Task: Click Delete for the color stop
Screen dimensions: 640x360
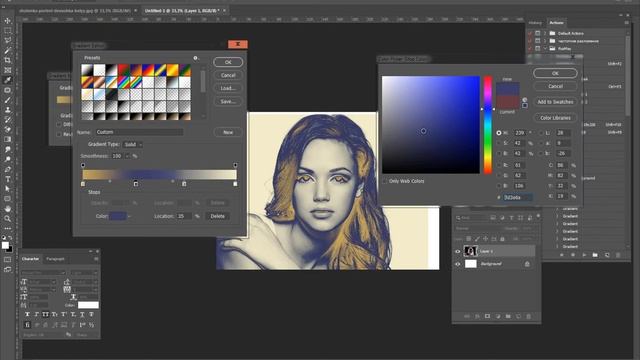Action: (218, 216)
